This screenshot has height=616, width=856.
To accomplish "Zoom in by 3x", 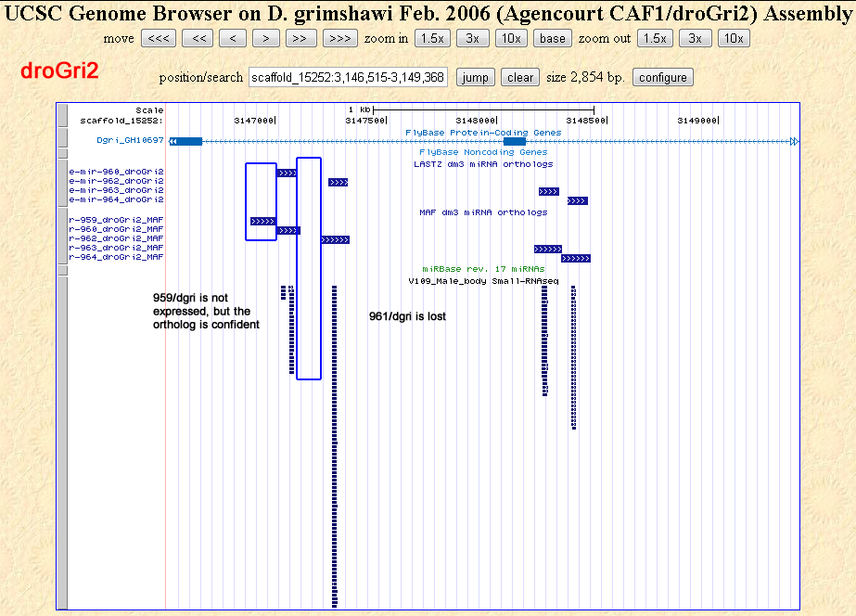I will (472, 38).
